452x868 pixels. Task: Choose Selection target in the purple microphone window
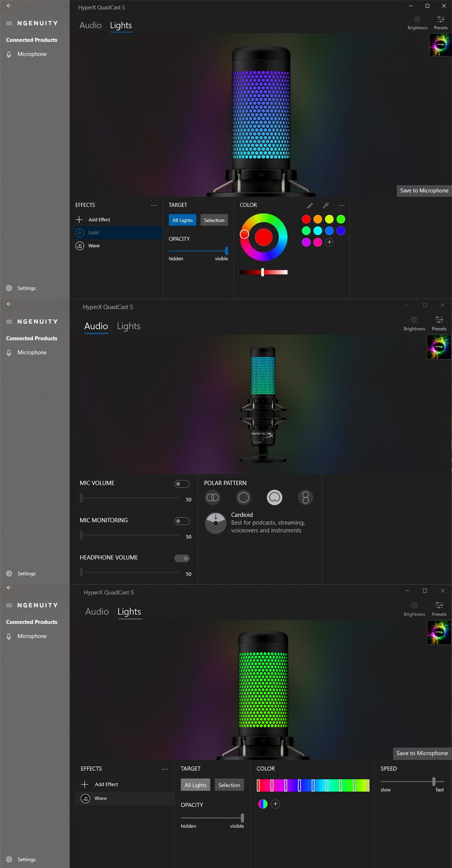coord(214,220)
